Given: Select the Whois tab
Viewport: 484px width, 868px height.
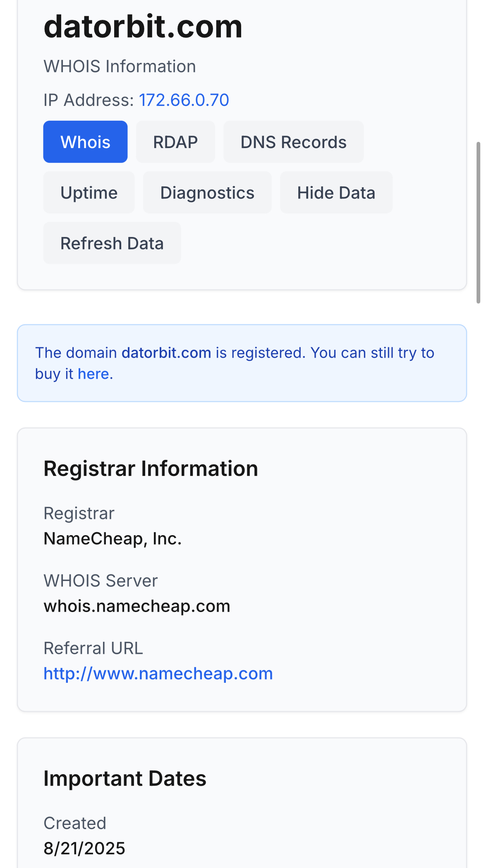Looking at the screenshot, I should tap(85, 142).
